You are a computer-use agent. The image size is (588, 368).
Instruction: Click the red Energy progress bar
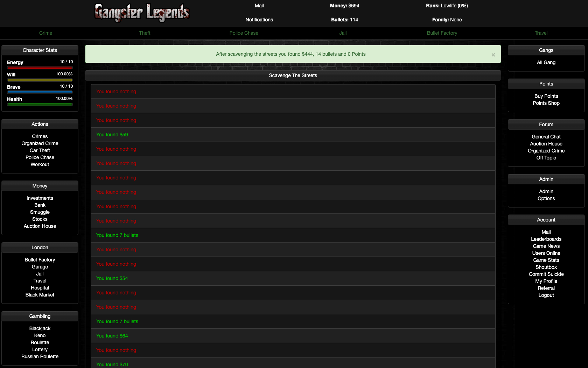click(x=40, y=68)
